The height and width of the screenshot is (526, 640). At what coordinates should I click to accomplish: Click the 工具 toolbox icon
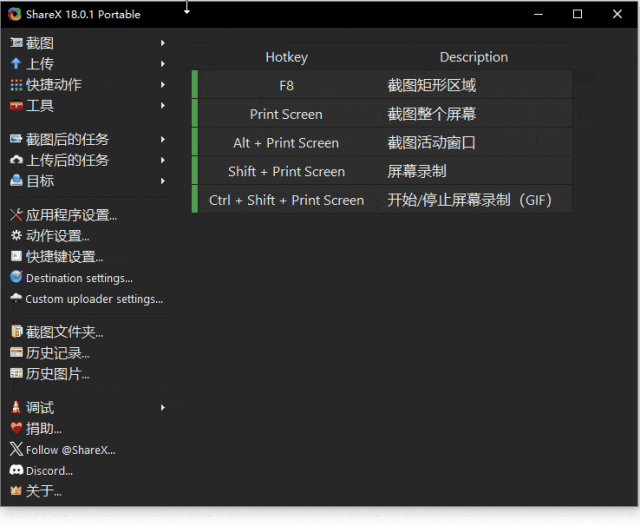(16, 105)
